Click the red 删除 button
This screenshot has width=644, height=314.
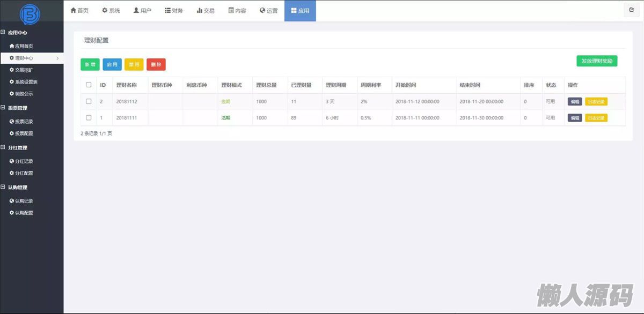click(156, 64)
